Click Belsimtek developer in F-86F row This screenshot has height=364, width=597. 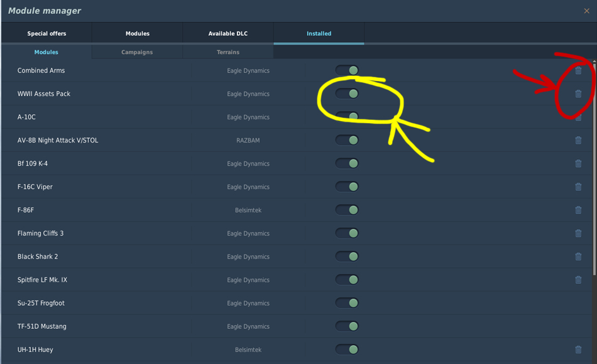(248, 210)
